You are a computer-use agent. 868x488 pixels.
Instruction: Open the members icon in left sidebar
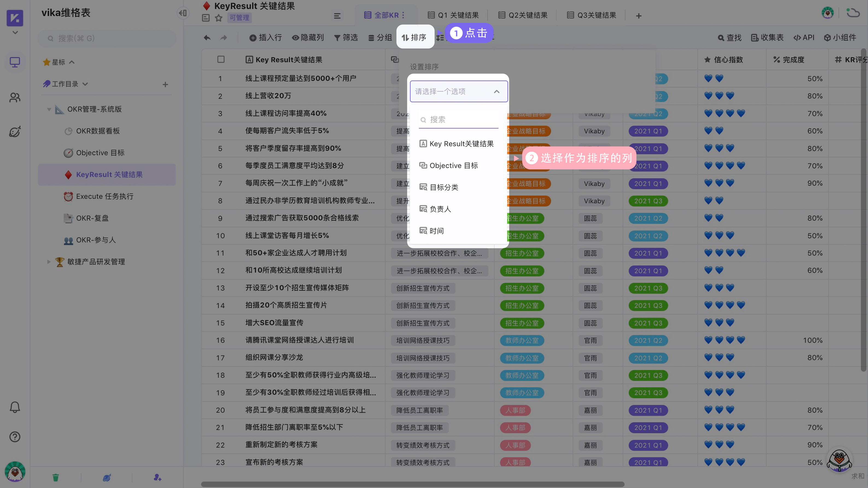click(15, 97)
